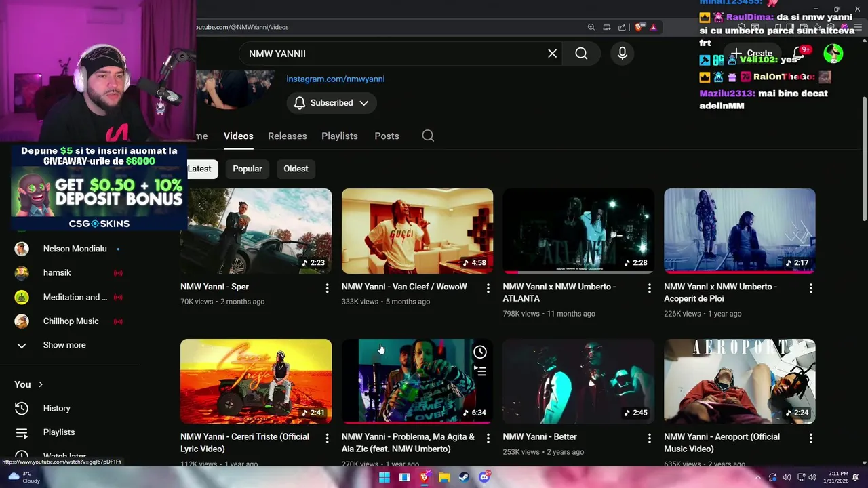Select the Popular filter chip
Viewport: 868px width, 488px height.
[248, 169]
